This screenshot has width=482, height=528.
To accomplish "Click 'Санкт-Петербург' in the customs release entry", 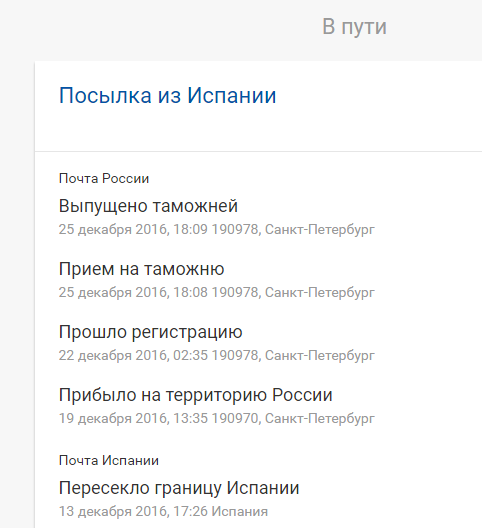I will tap(320, 230).
